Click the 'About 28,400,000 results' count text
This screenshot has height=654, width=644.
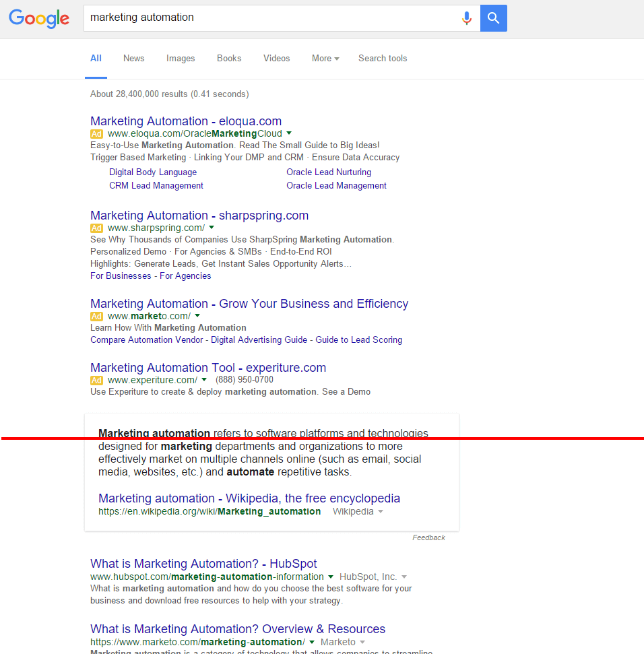point(169,94)
